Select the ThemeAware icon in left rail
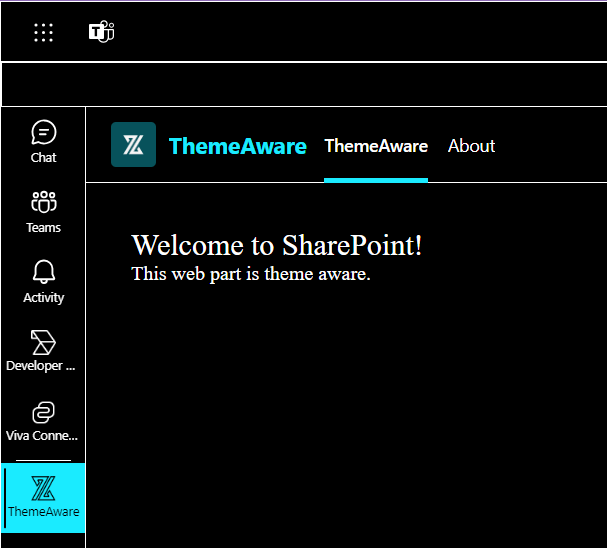 coord(43,487)
